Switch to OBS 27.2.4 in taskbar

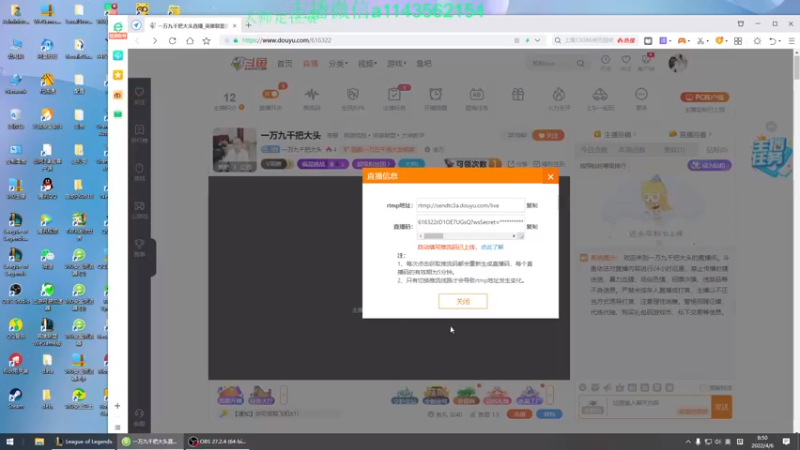point(217,442)
